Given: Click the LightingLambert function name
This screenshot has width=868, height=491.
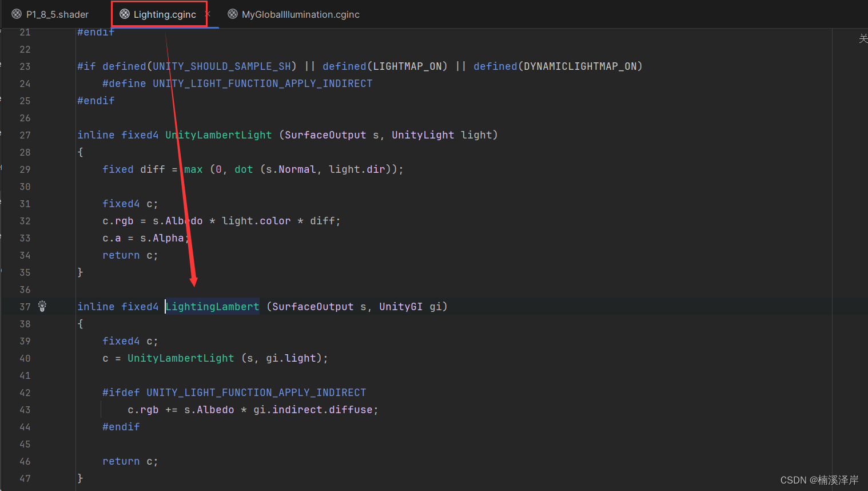Looking at the screenshot, I should [x=212, y=307].
